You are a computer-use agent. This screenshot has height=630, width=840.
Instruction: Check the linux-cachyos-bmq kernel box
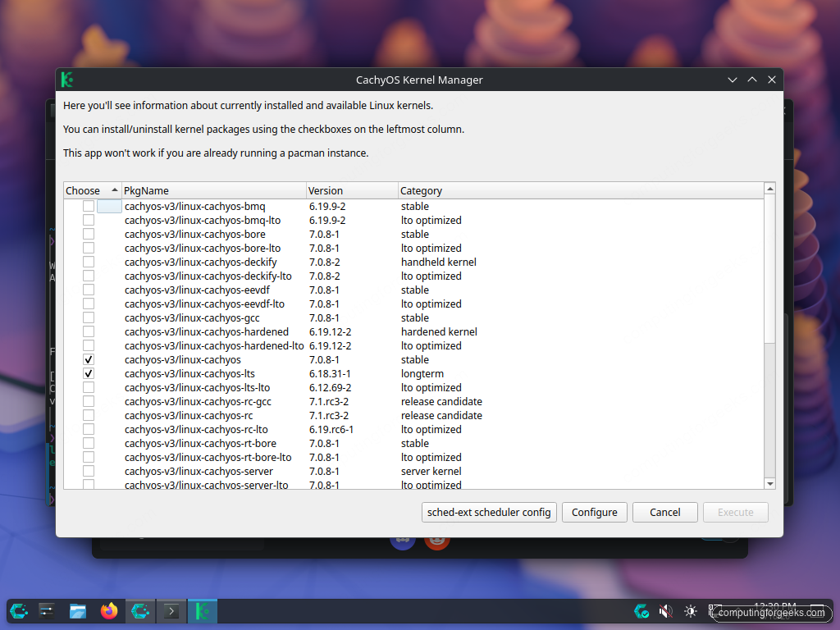pos(89,206)
